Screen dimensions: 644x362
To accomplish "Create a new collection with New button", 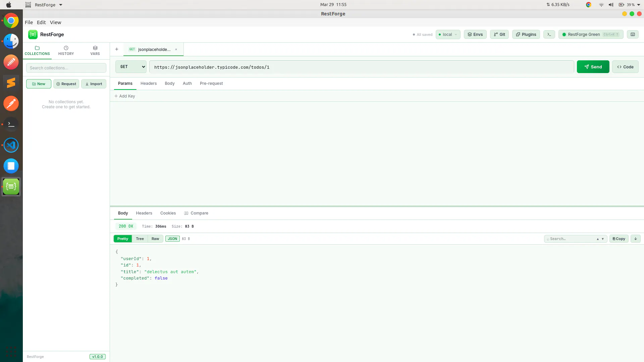I will click(x=39, y=84).
